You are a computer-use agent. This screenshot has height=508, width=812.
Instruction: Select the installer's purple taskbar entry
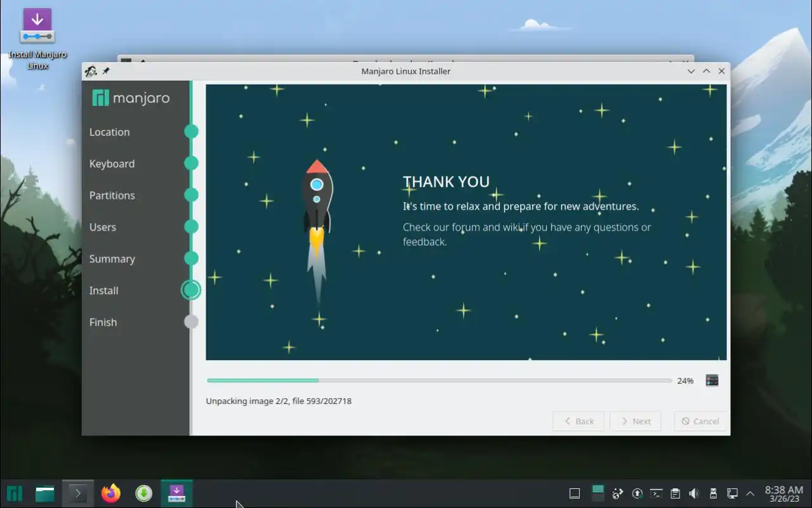(x=177, y=493)
